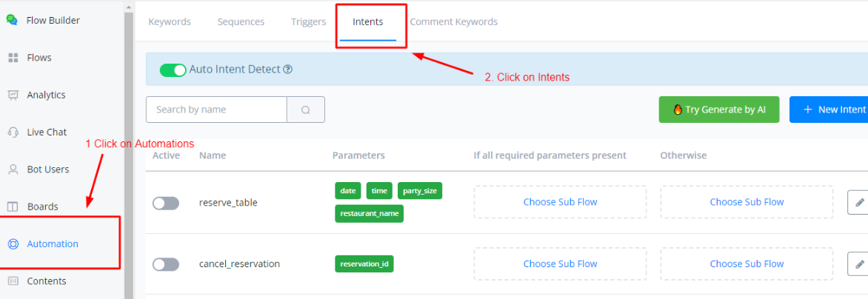Click the Live Chat headset icon
Image resolution: width=868 pixels, height=299 pixels.
tap(13, 132)
